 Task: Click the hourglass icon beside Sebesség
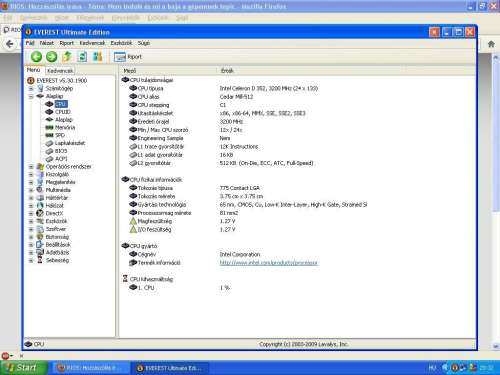[x=40, y=260]
